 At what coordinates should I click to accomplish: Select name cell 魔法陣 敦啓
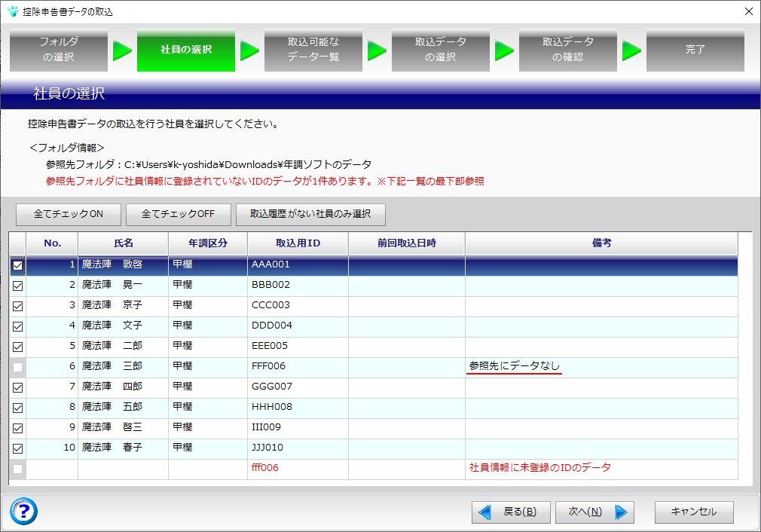[x=124, y=265]
